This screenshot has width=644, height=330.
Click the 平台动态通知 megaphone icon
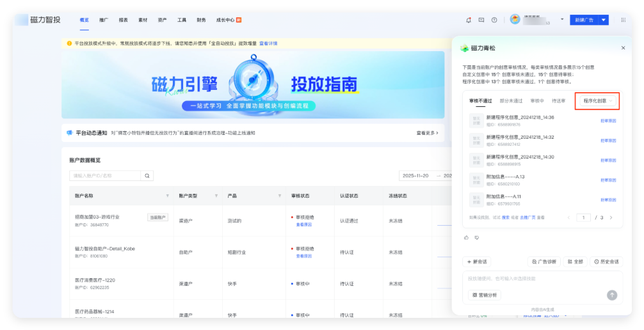pyautogui.click(x=70, y=133)
